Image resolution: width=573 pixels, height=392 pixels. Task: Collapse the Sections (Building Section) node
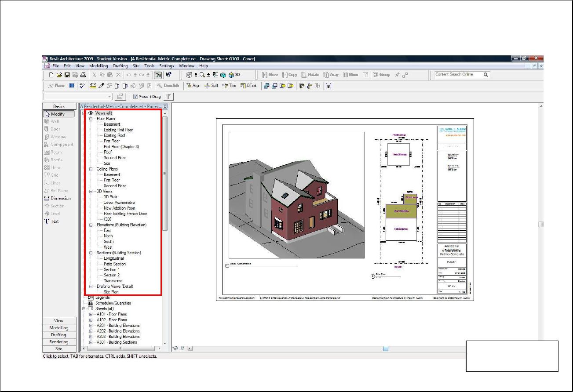(91, 253)
